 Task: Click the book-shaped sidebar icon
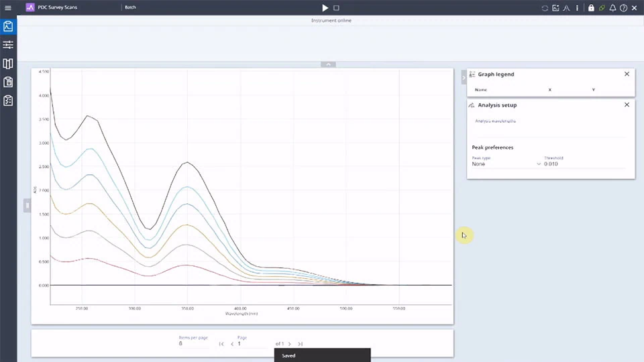click(x=8, y=64)
